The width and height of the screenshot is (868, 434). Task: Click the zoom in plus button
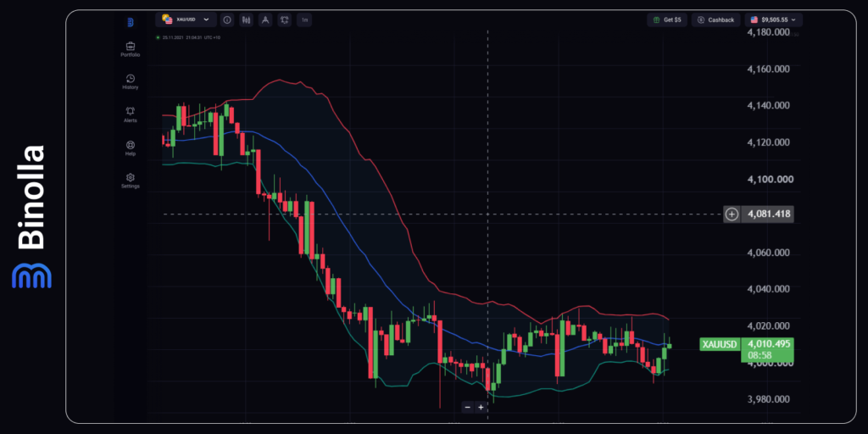481,408
